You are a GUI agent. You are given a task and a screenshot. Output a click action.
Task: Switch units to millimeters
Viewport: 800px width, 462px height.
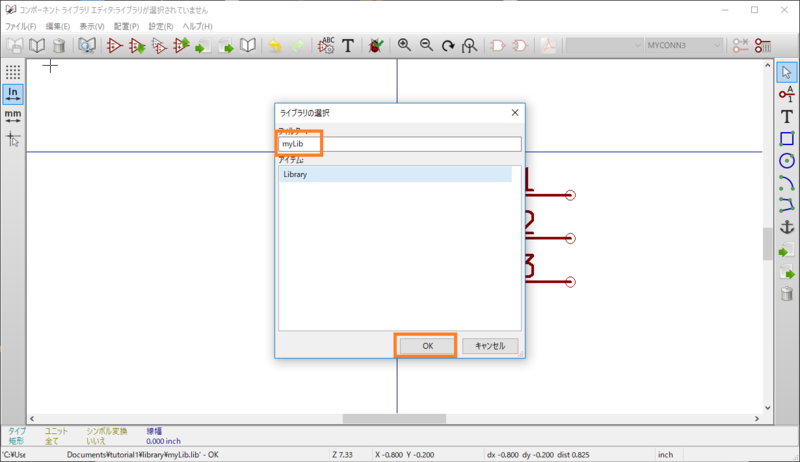[x=13, y=116]
